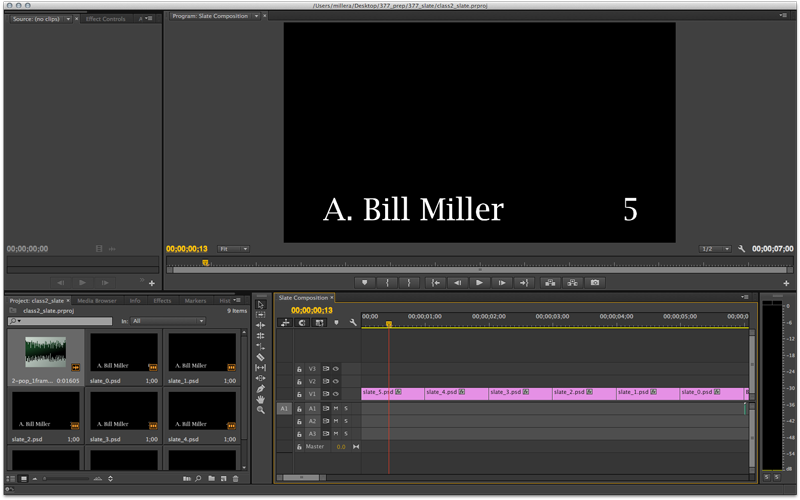Open Project panel flyout menu
Image resolution: width=800 pixels, height=500 pixels.
pos(237,300)
